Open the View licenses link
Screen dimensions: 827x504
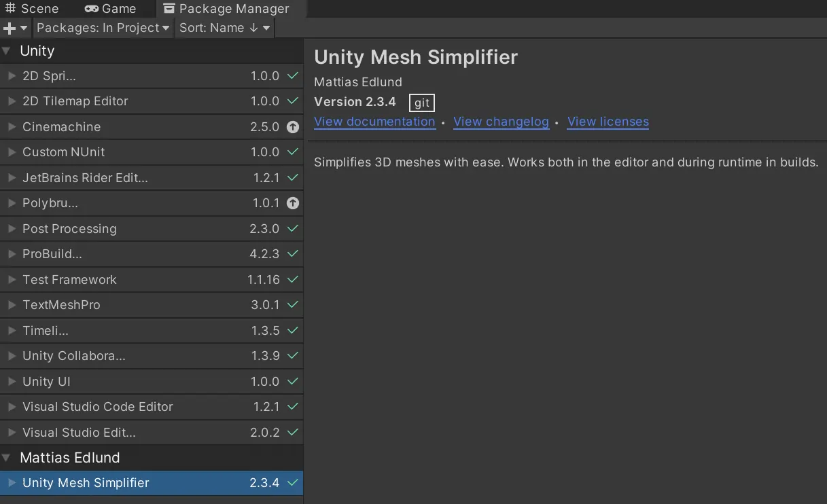point(608,122)
